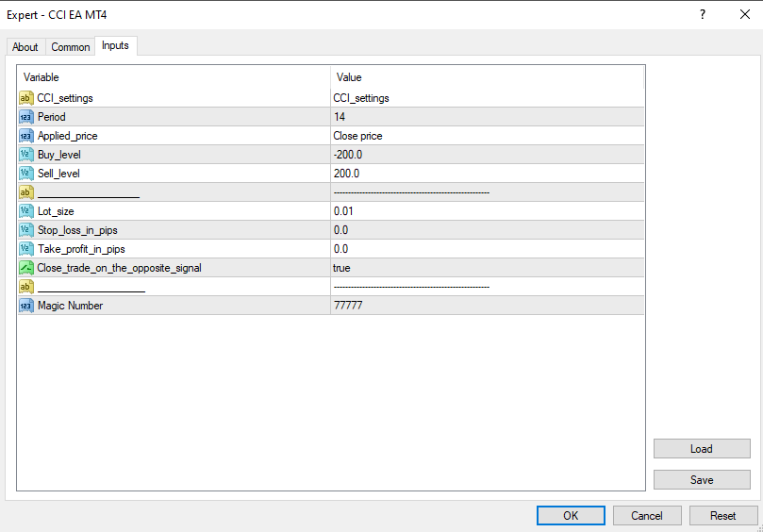Save the current inputs to file

tap(702, 480)
